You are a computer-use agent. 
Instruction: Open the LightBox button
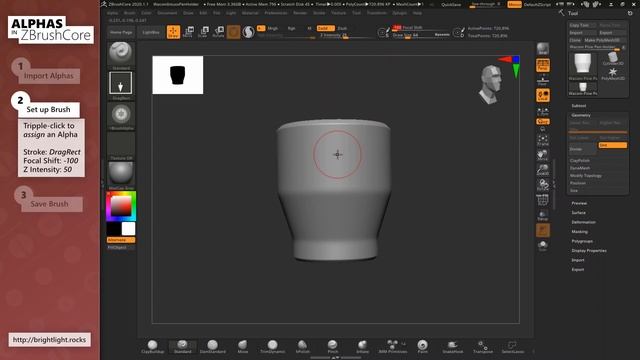click(x=151, y=32)
